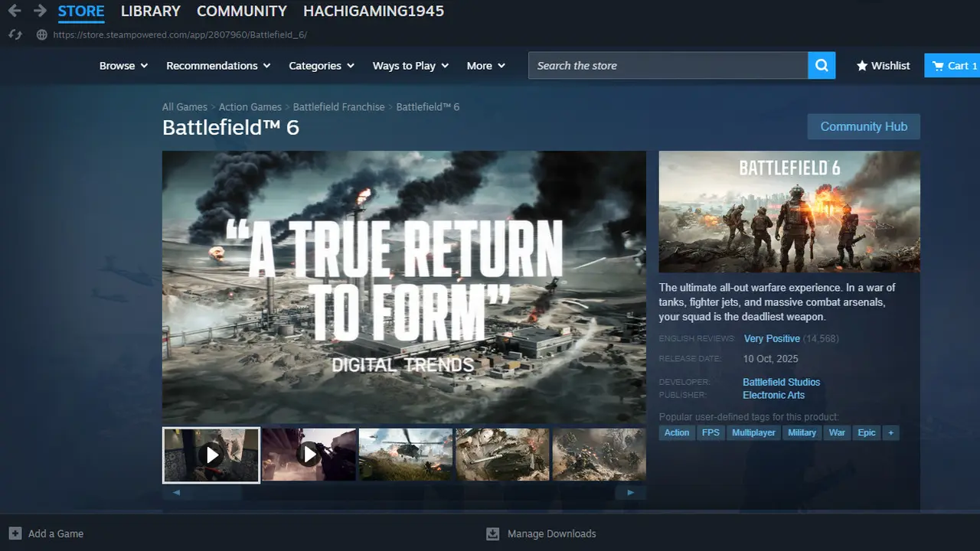Go back with the left arrow icon
Image resolution: width=980 pixels, height=551 pixels.
tap(14, 11)
